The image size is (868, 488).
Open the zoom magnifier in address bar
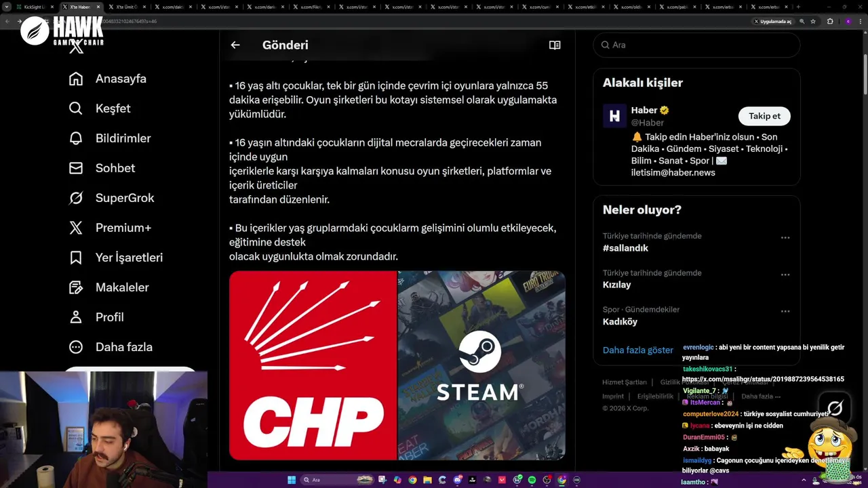(802, 21)
